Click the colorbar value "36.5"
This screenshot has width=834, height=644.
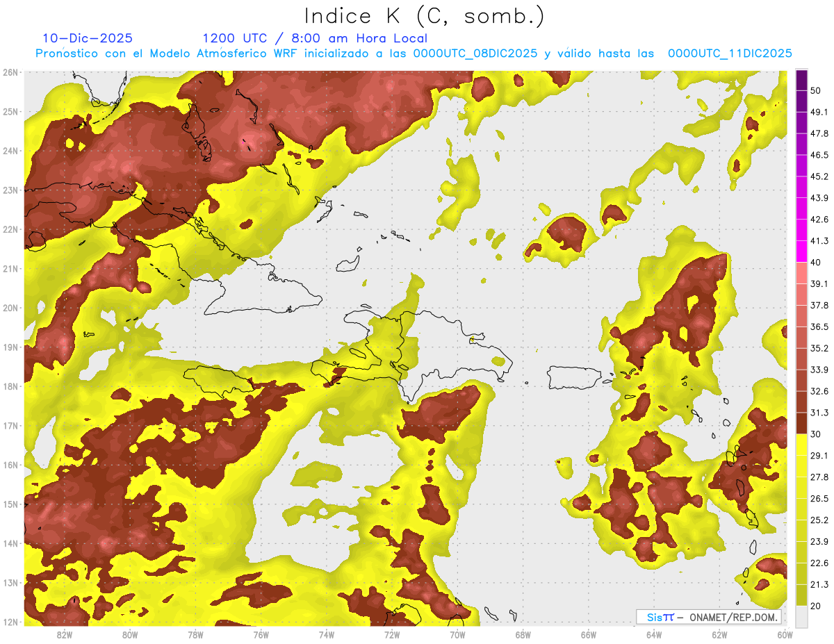[x=819, y=327]
